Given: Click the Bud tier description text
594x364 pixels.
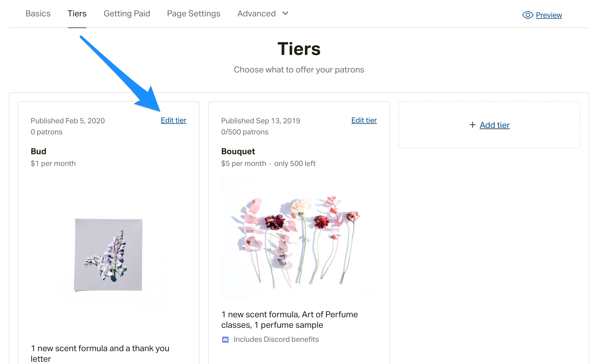Looking at the screenshot, I should 100,353.
